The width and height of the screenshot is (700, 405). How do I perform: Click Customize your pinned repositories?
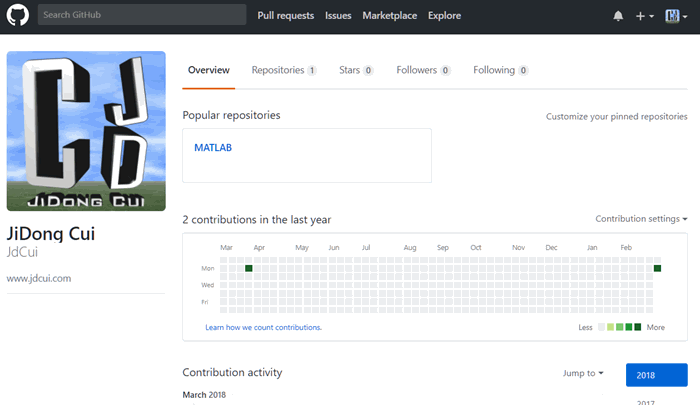[x=617, y=117]
